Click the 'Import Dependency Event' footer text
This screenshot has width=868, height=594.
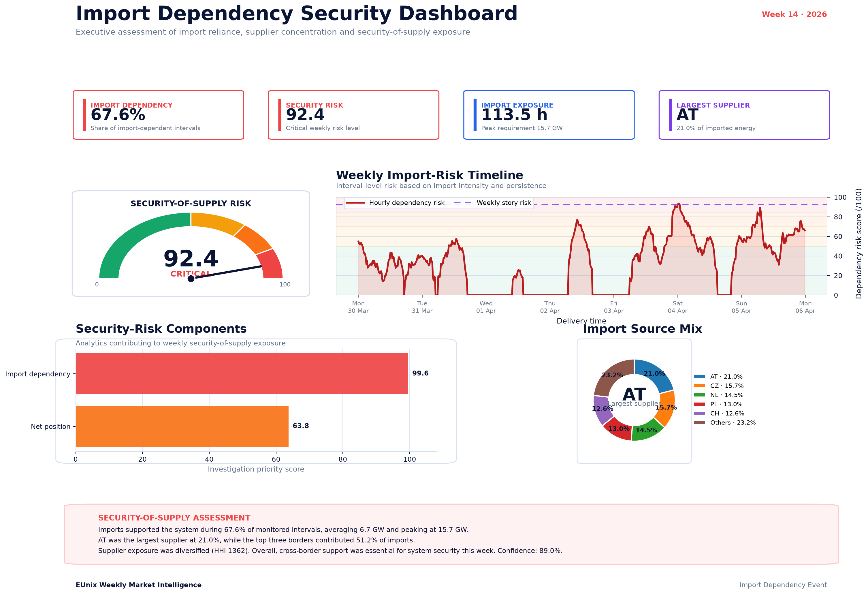(x=783, y=585)
